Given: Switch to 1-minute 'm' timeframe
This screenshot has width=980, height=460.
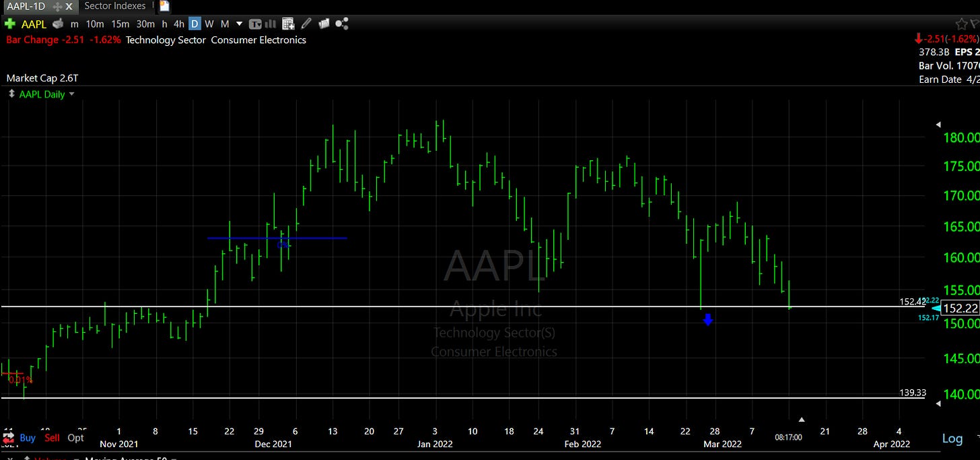Looking at the screenshot, I should [x=75, y=24].
